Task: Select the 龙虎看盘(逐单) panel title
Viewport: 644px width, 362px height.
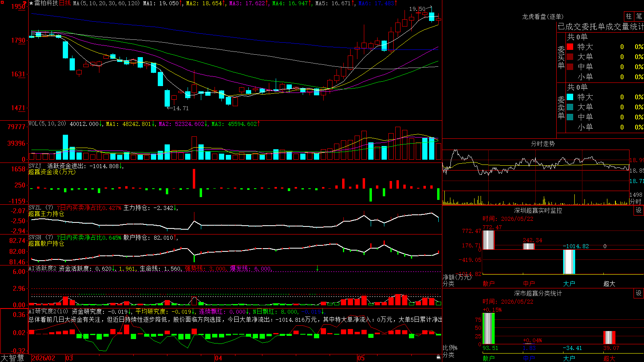Action: [543, 16]
